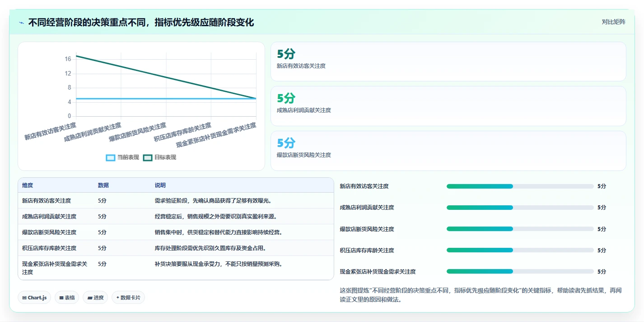This screenshot has width=644, height=322.
Task: Click progress bar for 现金紧张店补货现金需求关注度
Action: [520, 271]
